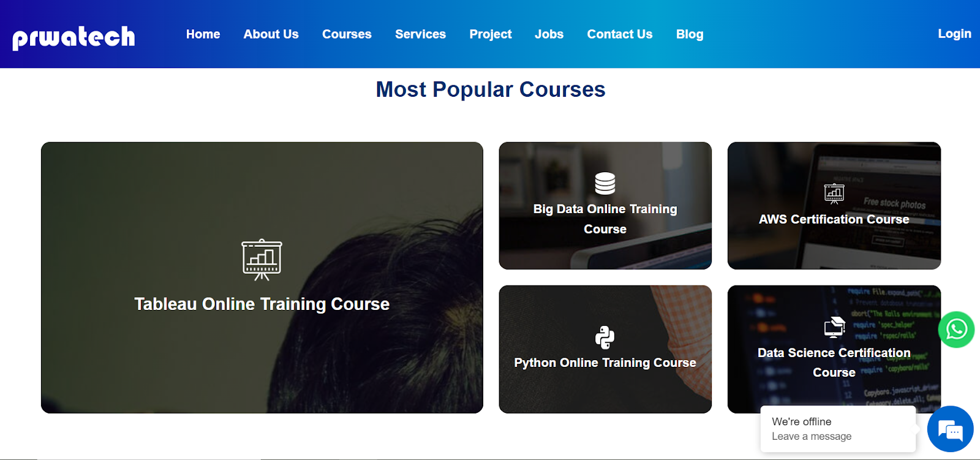Open the live chat bubble icon
Image resolution: width=980 pixels, height=460 pixels.
click(x=950, y=429)
